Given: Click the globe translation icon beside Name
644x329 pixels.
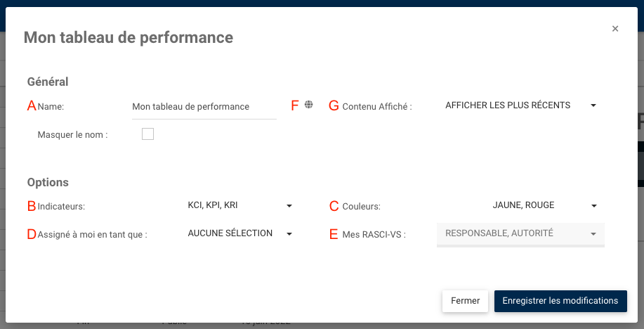Looking at the screenshot, I should click(x=309, y=105).
